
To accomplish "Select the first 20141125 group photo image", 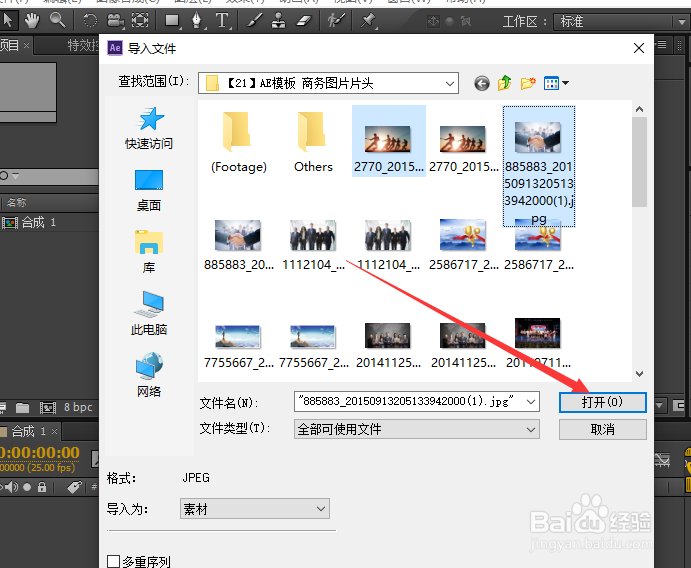I will (x=388, y=346).
